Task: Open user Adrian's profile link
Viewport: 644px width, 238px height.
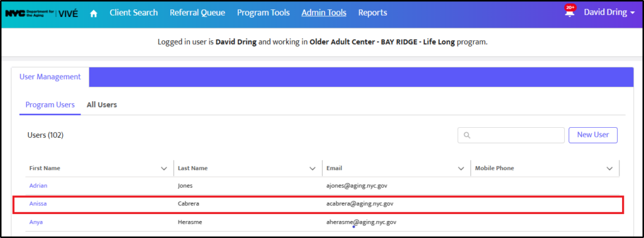Action: pyautogui.click(x=38, y=185)
